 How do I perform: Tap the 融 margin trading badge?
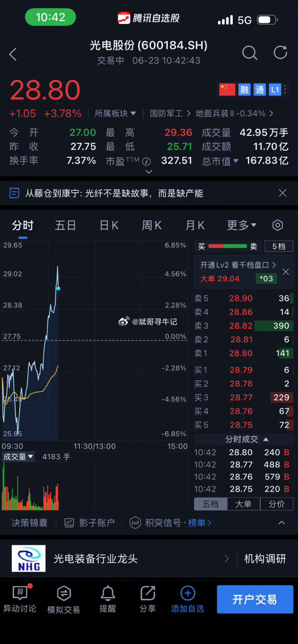click(x=244, y=89)
